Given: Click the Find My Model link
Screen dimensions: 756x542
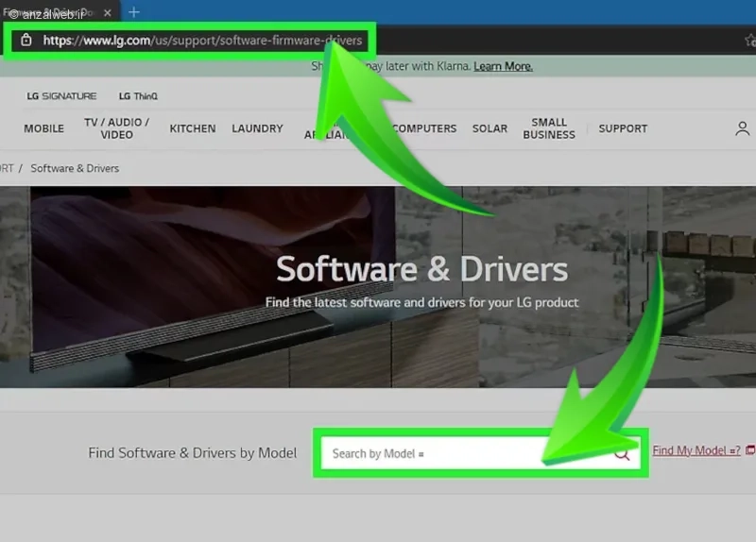Looking at the screenshot, I should (696, 450).
